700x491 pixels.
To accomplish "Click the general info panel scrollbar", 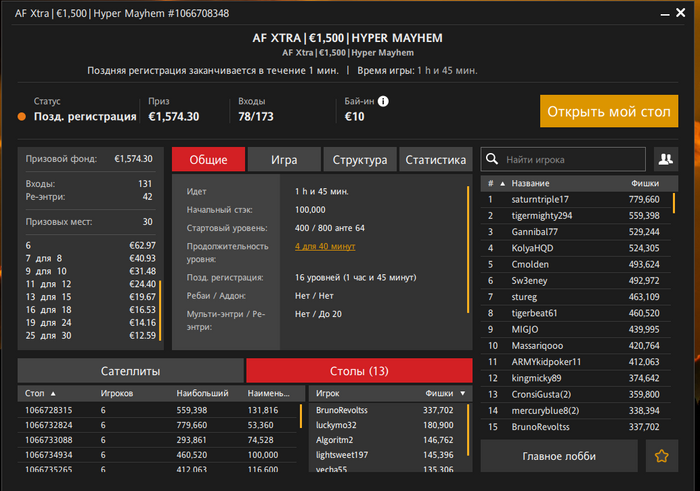I will [x=468, y=250].
